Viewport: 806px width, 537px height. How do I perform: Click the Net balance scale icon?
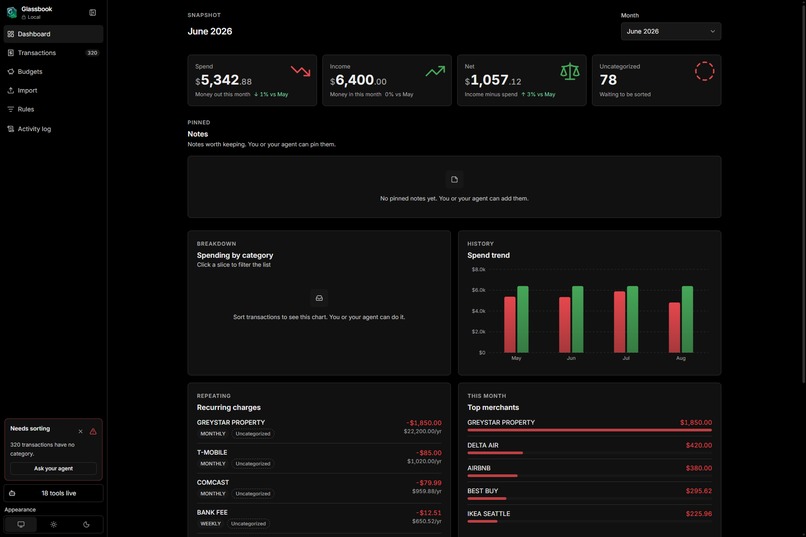(x=570, y=71)
